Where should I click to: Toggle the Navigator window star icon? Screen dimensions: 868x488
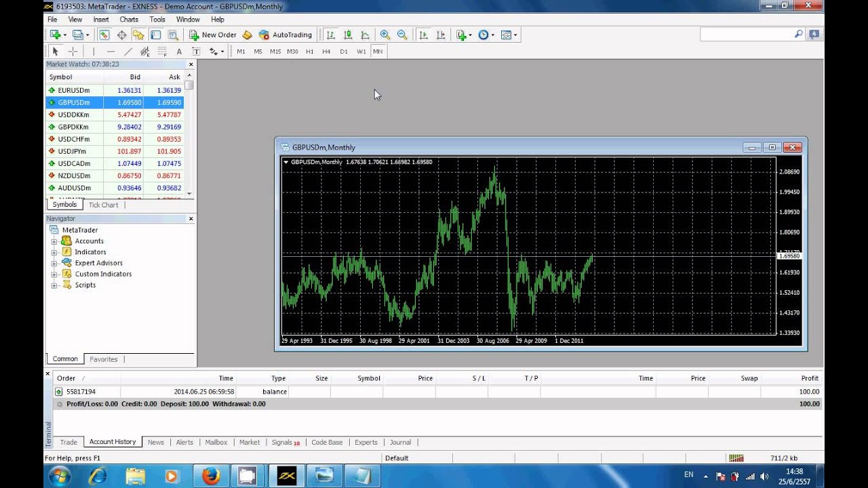point(138,35)
